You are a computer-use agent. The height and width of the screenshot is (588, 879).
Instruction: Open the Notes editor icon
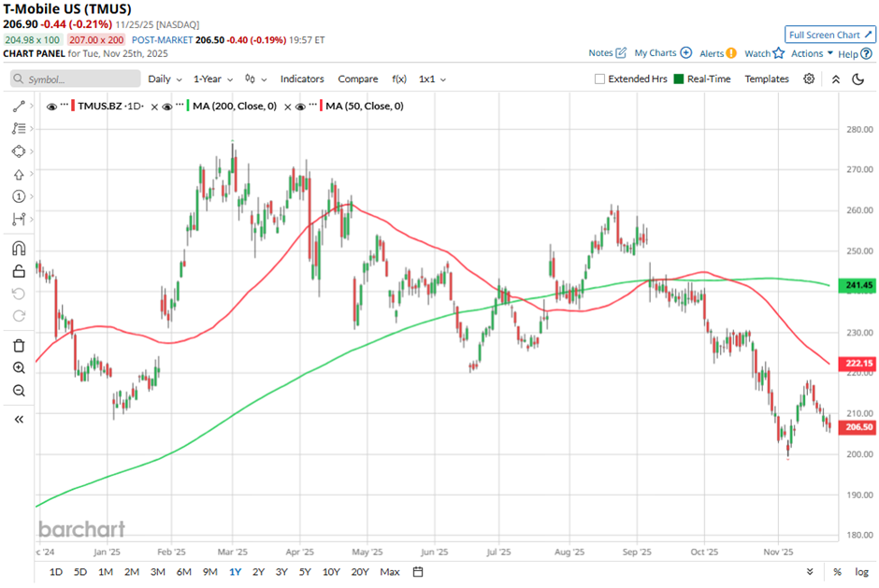(x=621, y=52)
